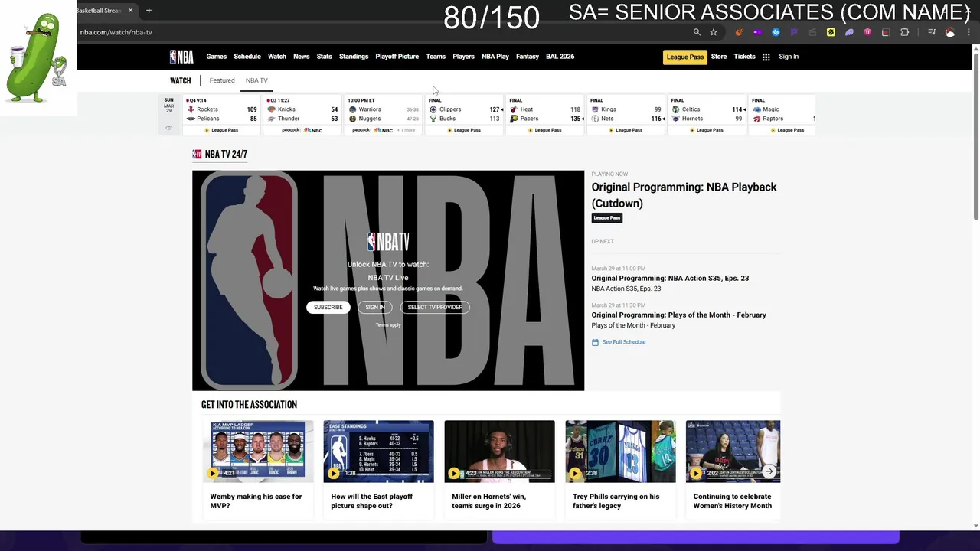This screenshot has width=980, height=551.
Task: Open the News menu item
Action: click(x=302, y=57)
